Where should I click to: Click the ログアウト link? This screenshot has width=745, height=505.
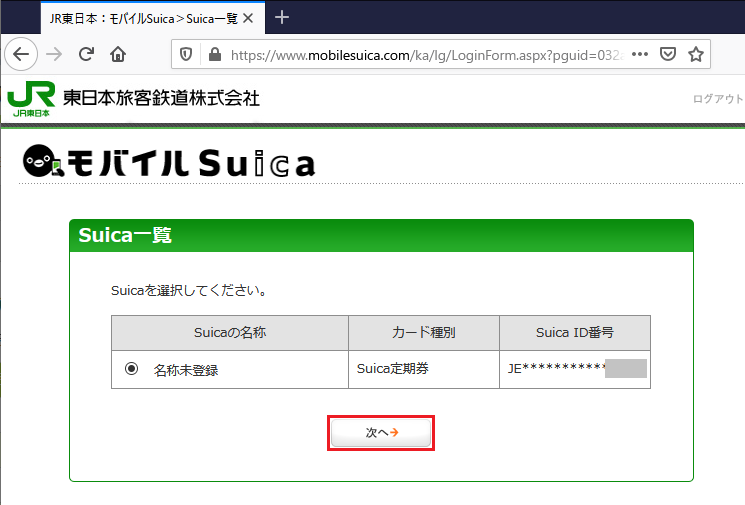[718, 99]
